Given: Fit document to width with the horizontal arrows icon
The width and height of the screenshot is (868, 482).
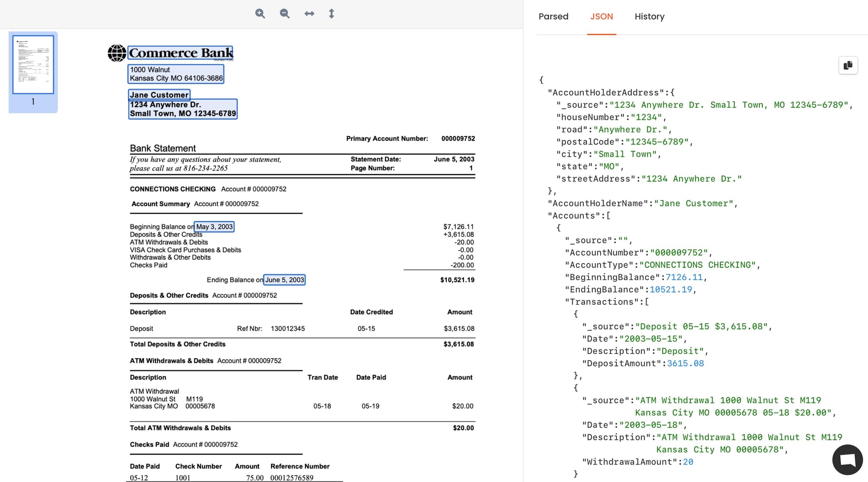Looking at the screenshot, I should 309,13.
